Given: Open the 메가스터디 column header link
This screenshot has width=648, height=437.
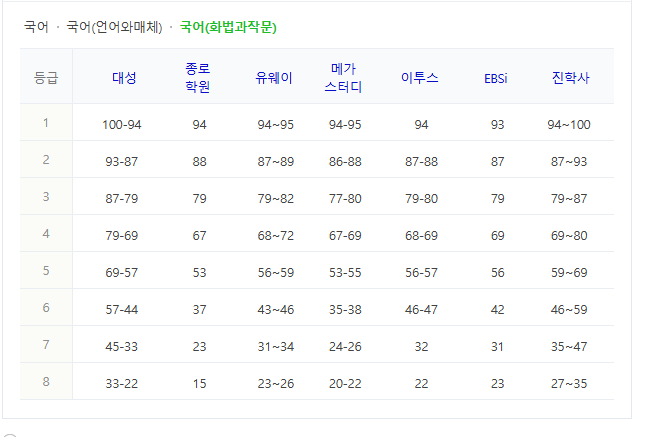Looking at the screenshot, I should 343,77.
